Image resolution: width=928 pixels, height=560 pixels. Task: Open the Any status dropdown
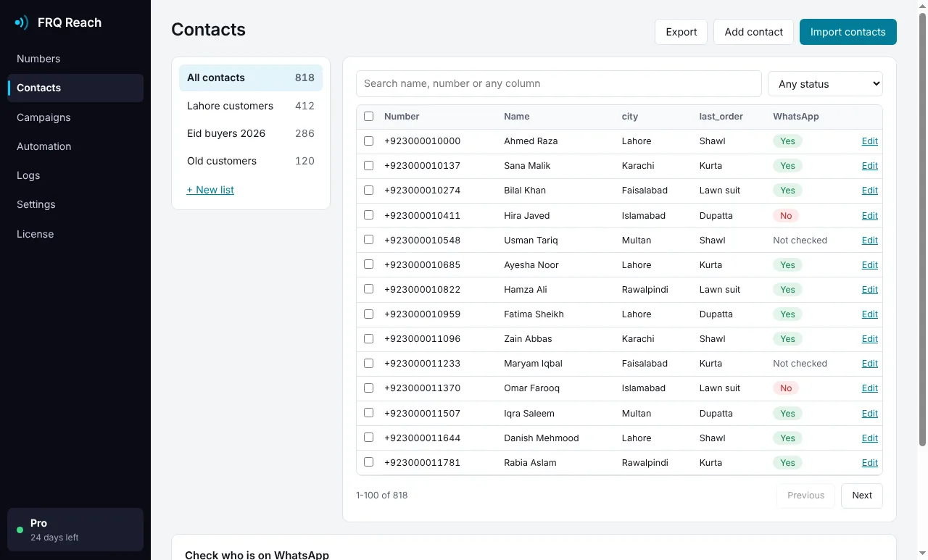click(x=825, y=84)
